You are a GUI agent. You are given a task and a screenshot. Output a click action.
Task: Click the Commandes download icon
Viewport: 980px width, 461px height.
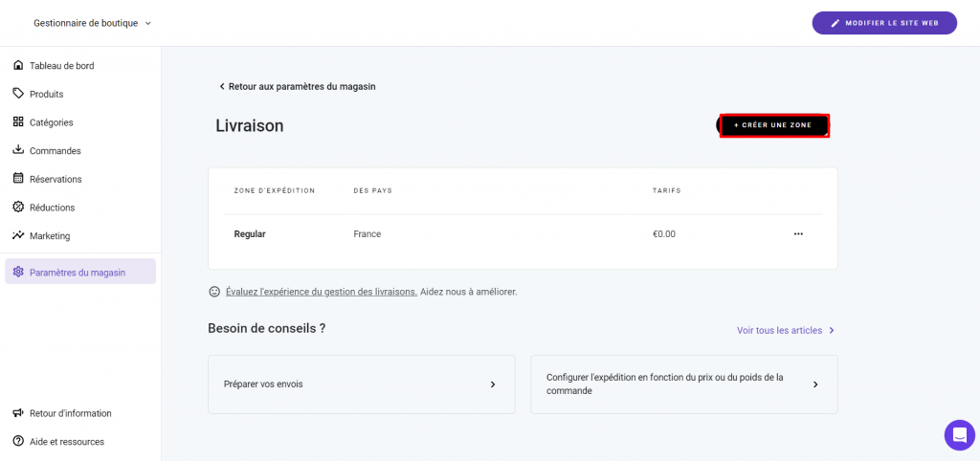[x=18, y=150]
